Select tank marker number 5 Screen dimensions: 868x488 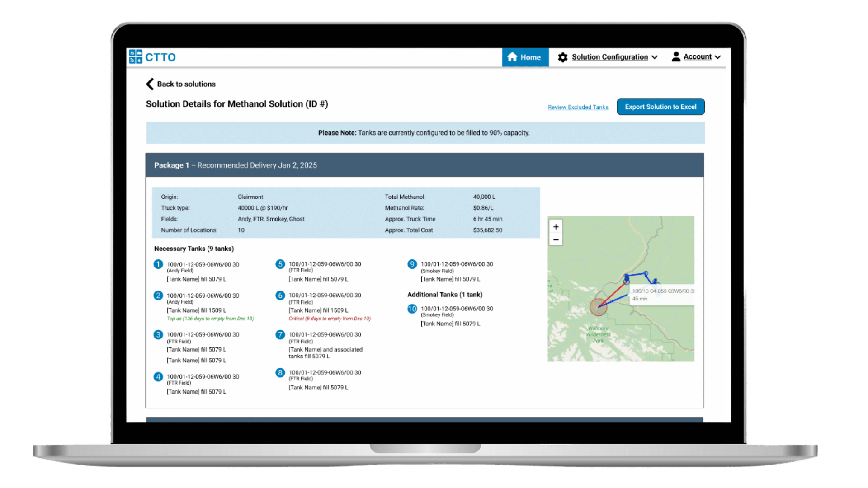280,264
